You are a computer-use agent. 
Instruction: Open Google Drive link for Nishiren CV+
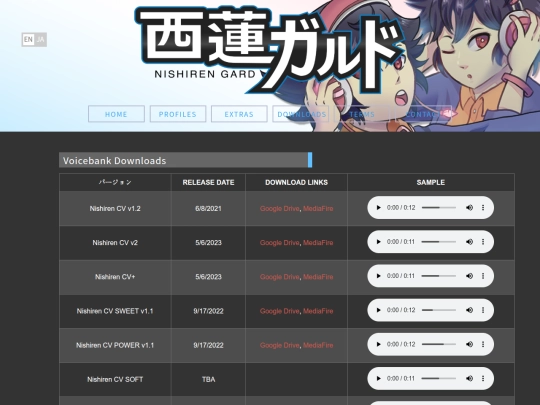click(279, 277)
